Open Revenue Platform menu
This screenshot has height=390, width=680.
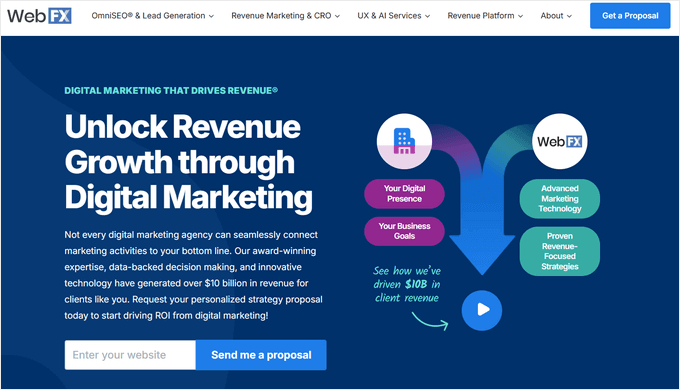tap(485, 16)
